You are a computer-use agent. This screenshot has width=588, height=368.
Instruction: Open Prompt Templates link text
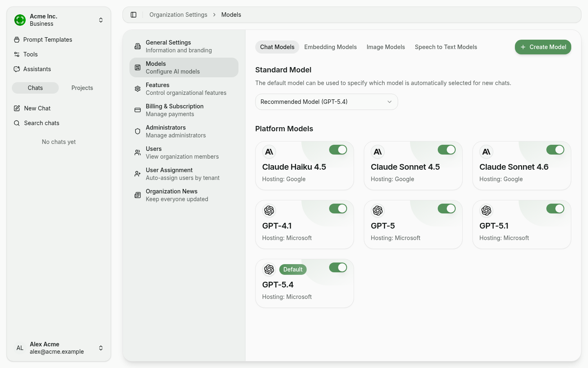point(48,40)
